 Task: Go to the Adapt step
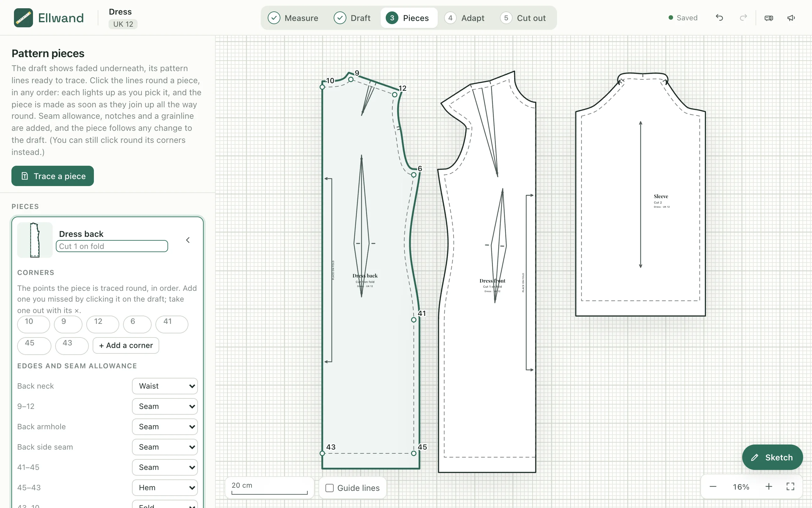click(x=464, y=18)
